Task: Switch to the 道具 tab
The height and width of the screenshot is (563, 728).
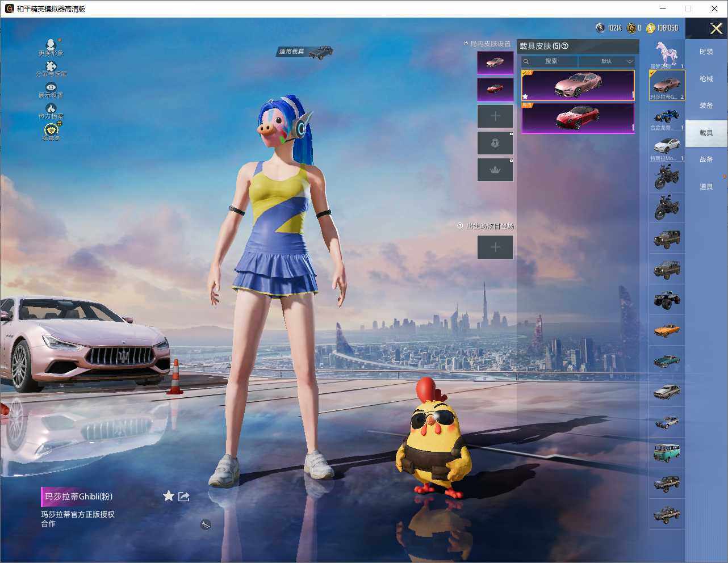Action: coord(706,187)
